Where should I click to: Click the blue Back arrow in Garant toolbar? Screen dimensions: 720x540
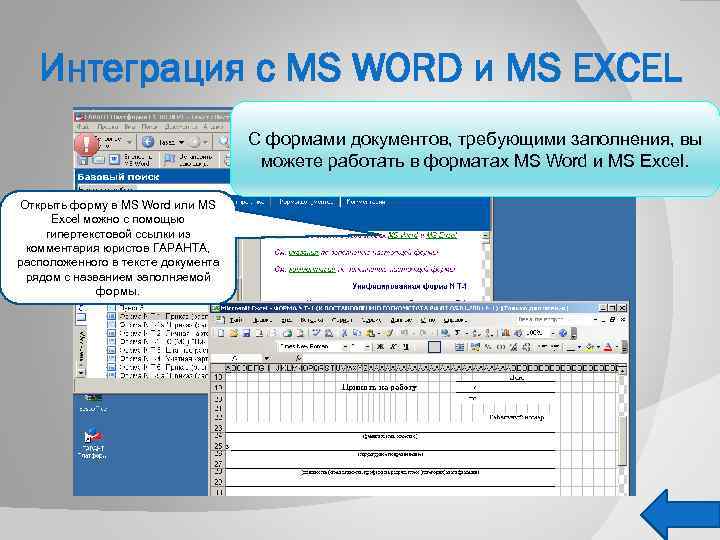[147, 141]
